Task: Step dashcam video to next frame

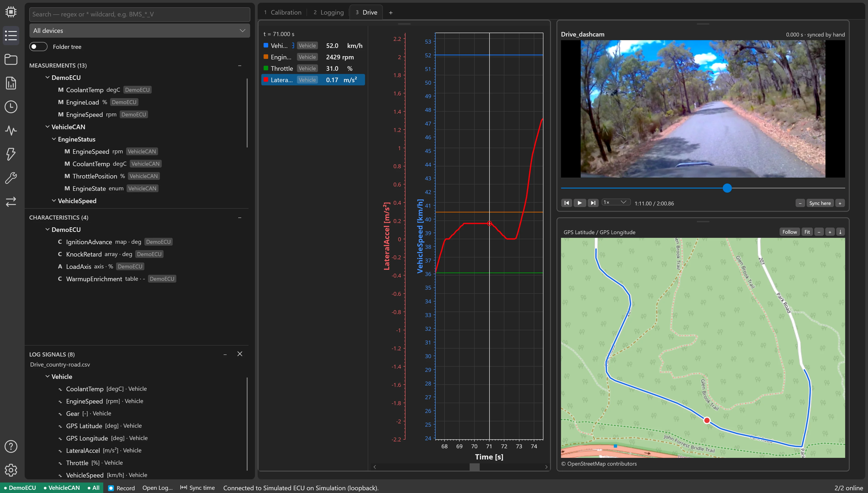Action: (x=593, y=203)
